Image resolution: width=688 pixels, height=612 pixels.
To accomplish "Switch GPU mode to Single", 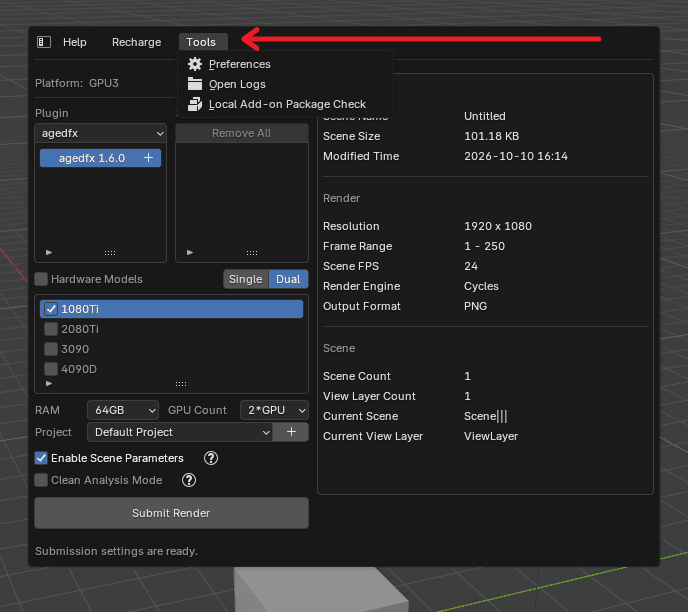I will click(x=246, y=279).
